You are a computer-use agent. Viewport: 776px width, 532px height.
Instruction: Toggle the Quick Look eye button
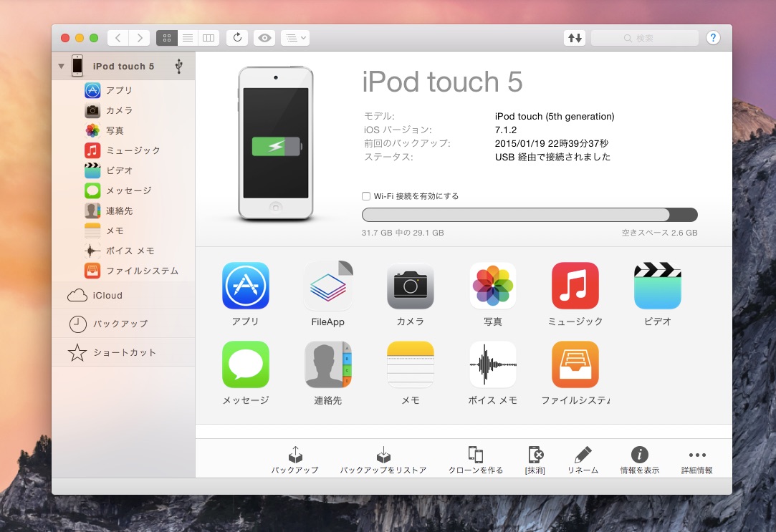tap(265, 37)
